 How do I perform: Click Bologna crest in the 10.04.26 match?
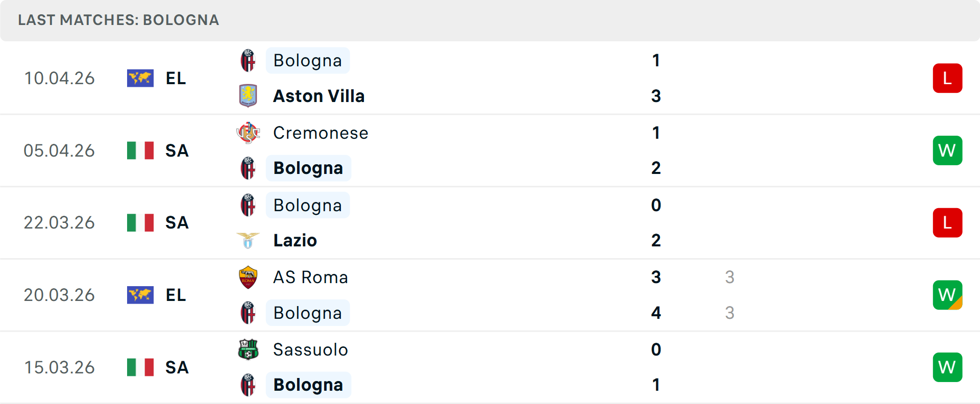[x=248, y=61]
